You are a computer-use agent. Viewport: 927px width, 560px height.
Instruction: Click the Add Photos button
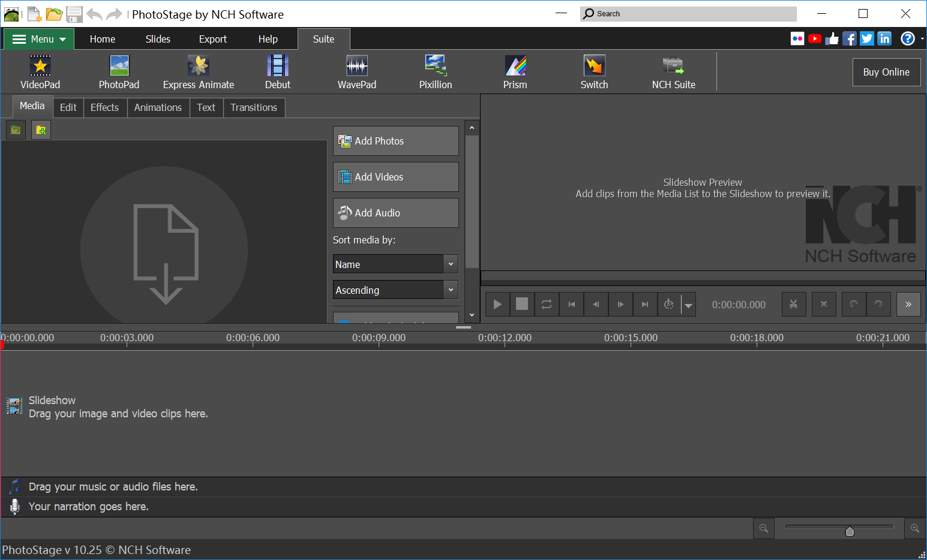[x=396, y=141]
